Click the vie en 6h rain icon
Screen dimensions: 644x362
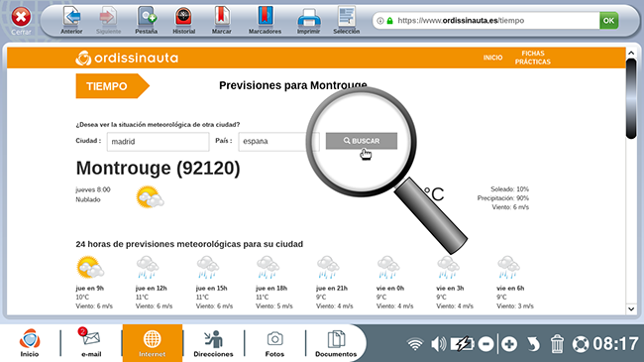click(508, 267)
